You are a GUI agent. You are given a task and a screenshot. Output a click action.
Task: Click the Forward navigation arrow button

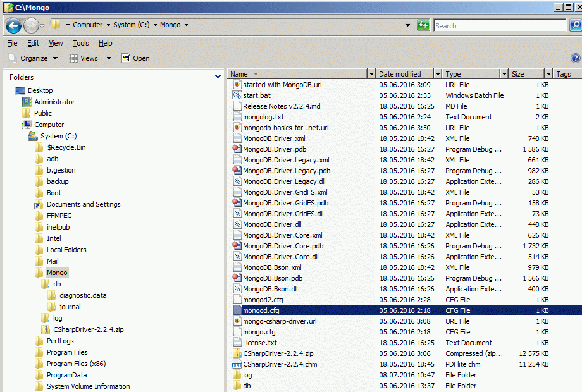pyautogui.click(x=31, y=26)
